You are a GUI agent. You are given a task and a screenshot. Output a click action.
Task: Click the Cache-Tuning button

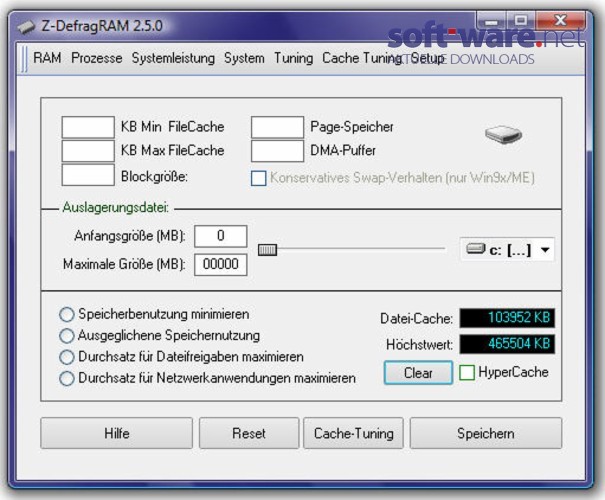click(353, 433)
